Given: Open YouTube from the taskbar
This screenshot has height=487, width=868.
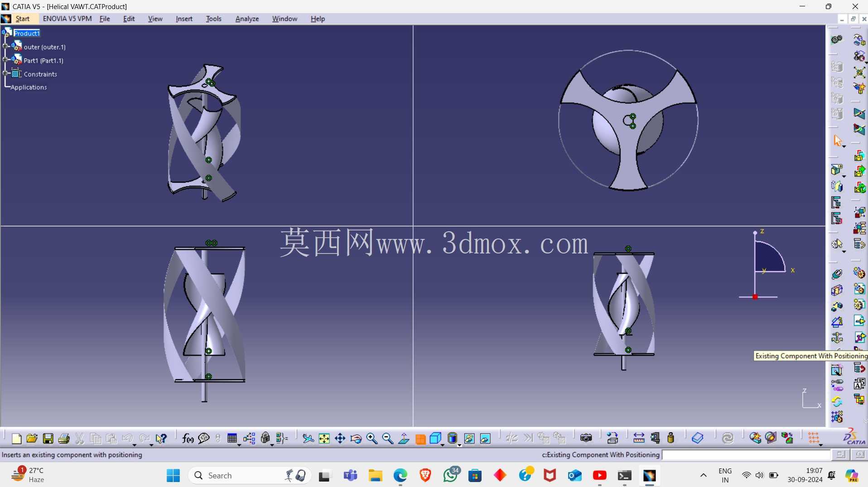Looking at the screenshot, I should 599,475.
